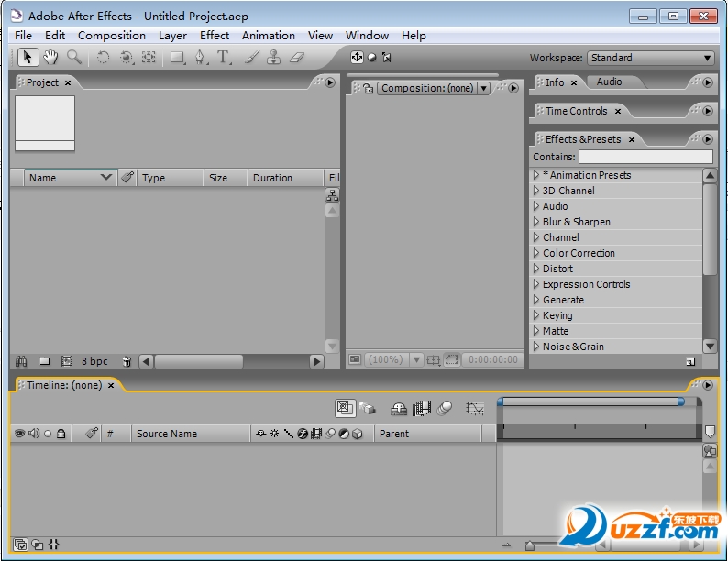Click the Local Axis Mode icon
This screenshot has width=728, height=561.
(x=357, y=57)
